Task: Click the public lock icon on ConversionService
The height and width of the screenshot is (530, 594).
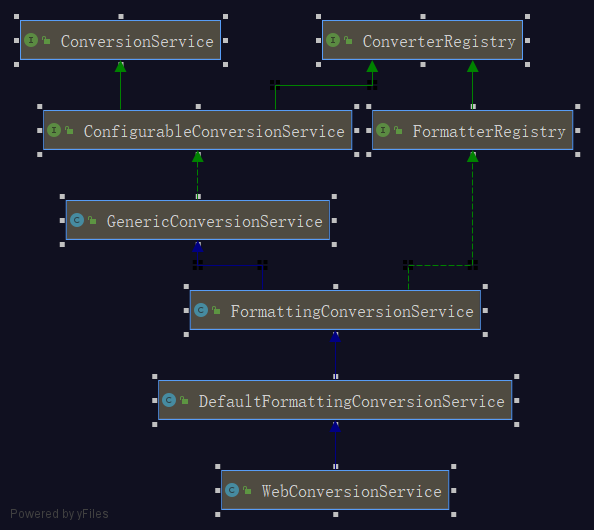Action: pos(46,40)
